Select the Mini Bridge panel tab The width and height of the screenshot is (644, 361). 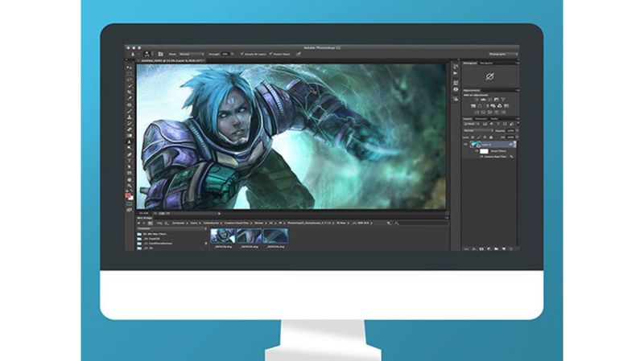point(145,218)
